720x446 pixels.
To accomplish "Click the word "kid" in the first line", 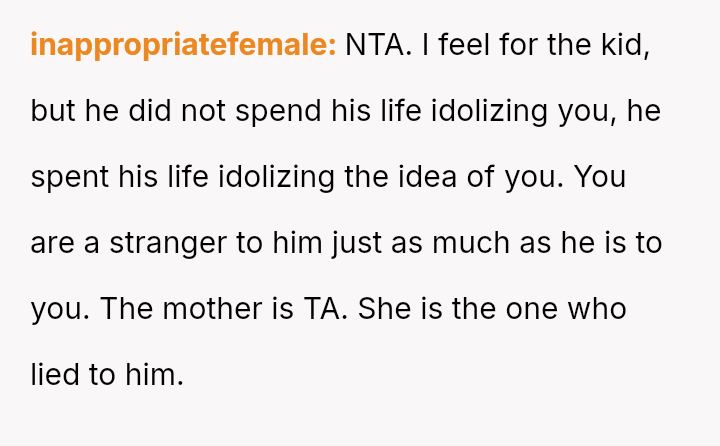I will pyautogui.click(x=626, y=45).
